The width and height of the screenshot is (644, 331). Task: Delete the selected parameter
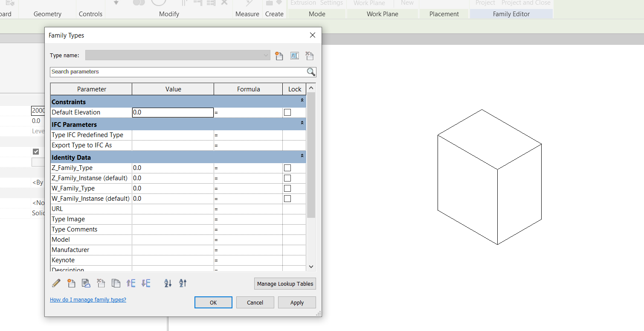pyautogui.click(x=101, y=283)
